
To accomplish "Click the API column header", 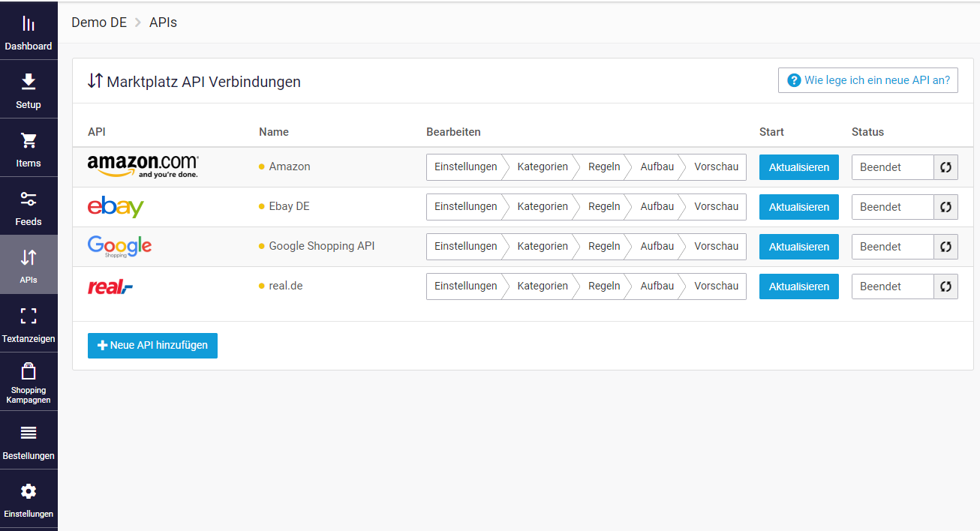I will pyautogui.click(x=97, y=132).
